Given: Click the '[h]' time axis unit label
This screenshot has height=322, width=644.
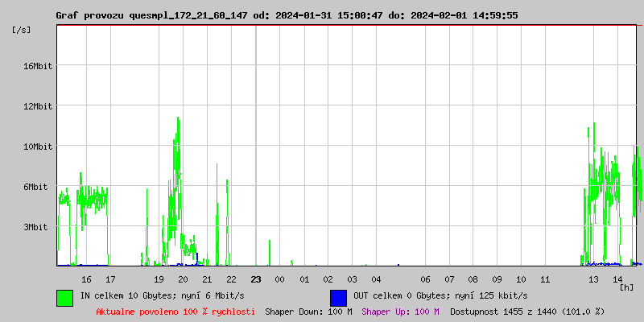Looking at the screenshot, I should pyautogui.click(x=627, y=287).
